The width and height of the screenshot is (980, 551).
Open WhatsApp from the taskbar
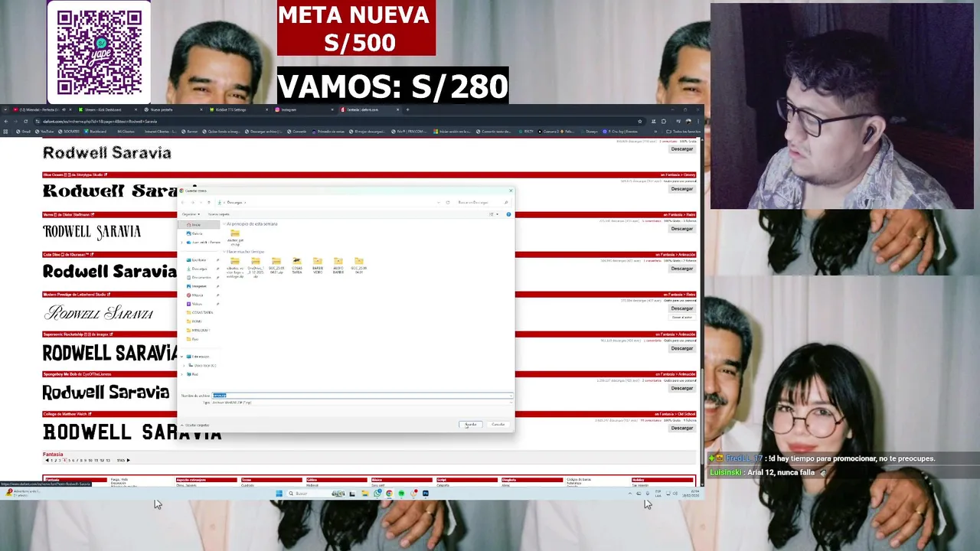(x=377, y=494)
